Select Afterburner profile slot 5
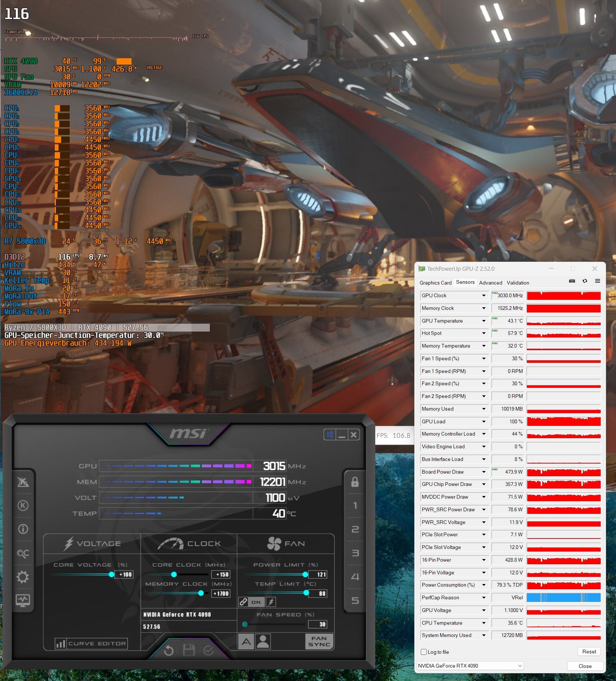 (355, 600)
